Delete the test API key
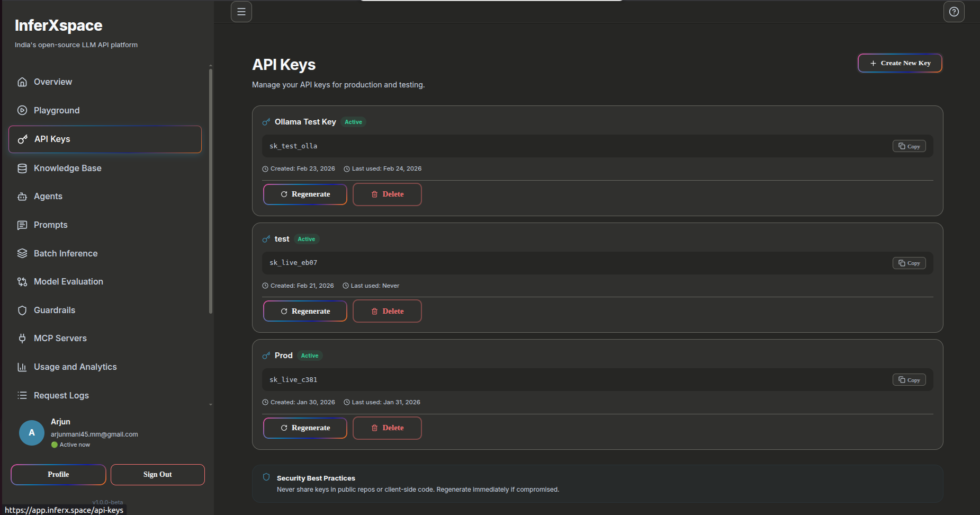 [387, 311]
